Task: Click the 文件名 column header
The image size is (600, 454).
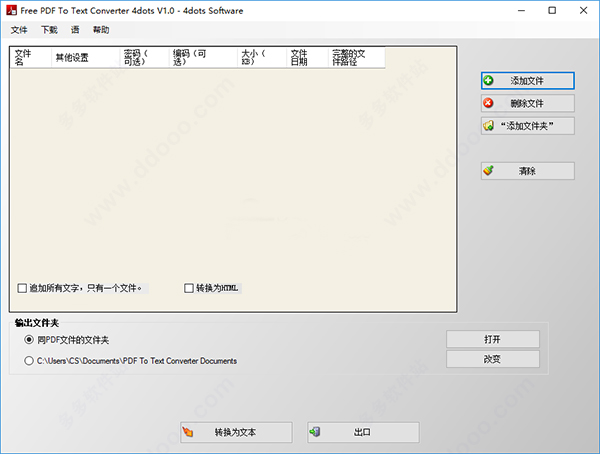Action: 31,58
